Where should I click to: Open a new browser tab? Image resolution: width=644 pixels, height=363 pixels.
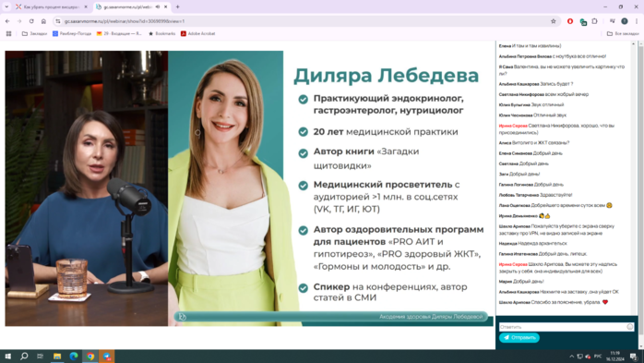178,7
